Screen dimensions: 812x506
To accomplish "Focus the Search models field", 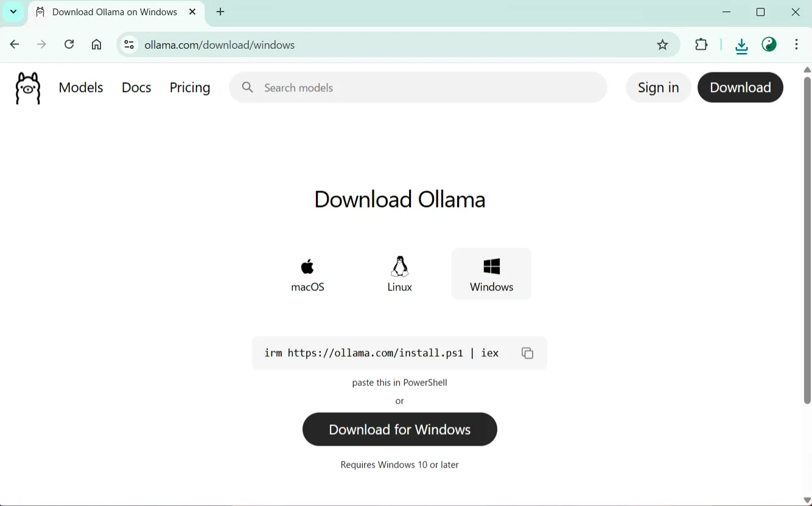I will (418, 88).
